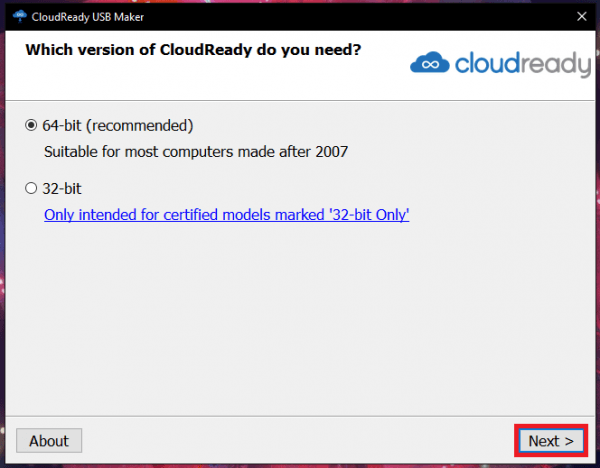Click the blue 'cloud' word in the logo
600x468 pixels.
pos(486,63)
